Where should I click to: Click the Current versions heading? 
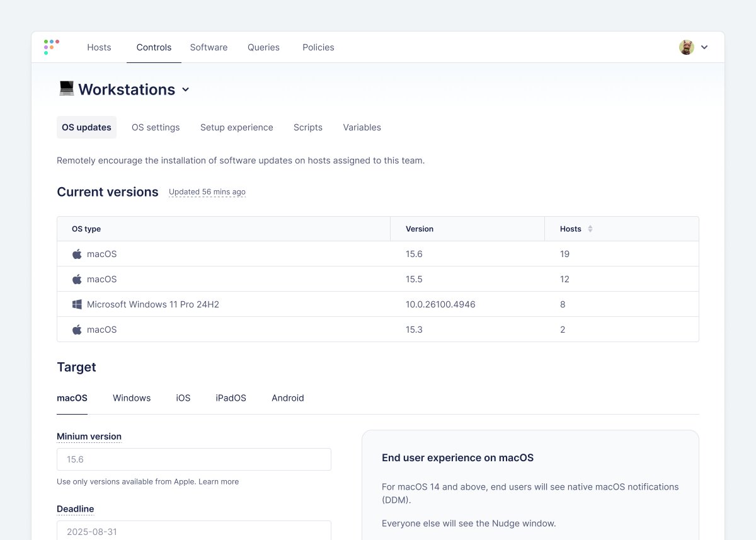108,192
